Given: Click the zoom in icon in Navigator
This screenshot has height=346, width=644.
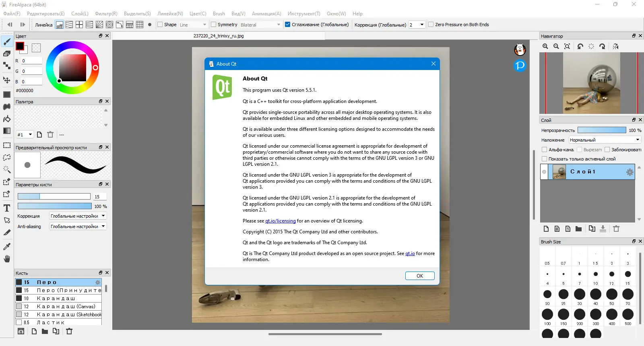Looking at the screenshot, I should tap(545, 46).
